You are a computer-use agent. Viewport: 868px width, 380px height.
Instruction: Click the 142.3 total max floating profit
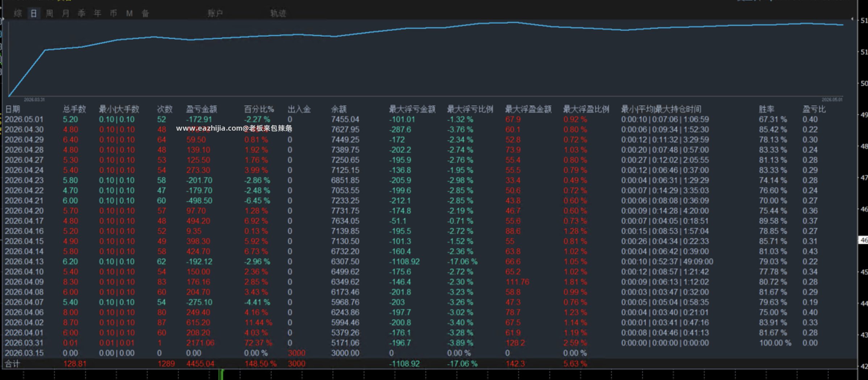(x=515, y=364)
